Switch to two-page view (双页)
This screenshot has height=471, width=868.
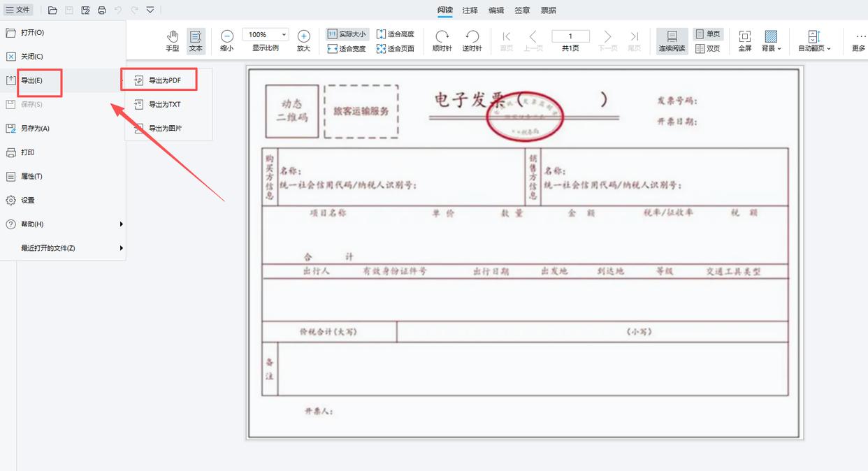tap(708, 46)
